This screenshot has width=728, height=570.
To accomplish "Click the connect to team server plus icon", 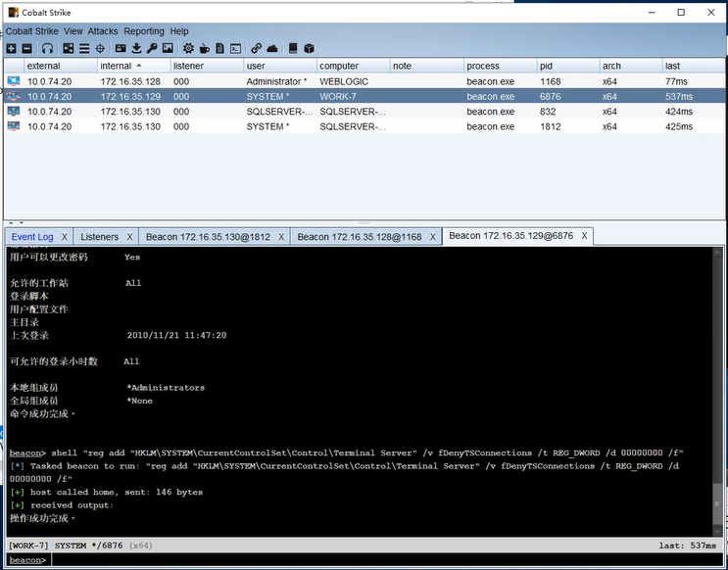I will 11,48.
